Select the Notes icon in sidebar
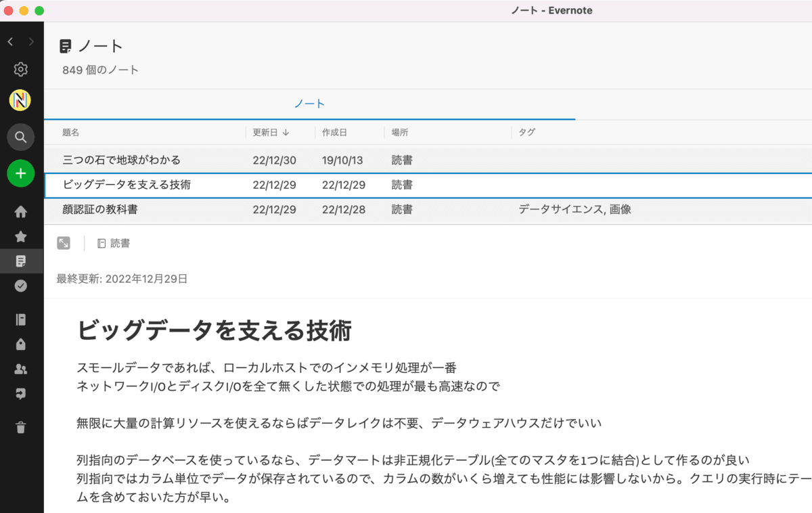The height and width of the screenshot is (513, 812). 21,261
